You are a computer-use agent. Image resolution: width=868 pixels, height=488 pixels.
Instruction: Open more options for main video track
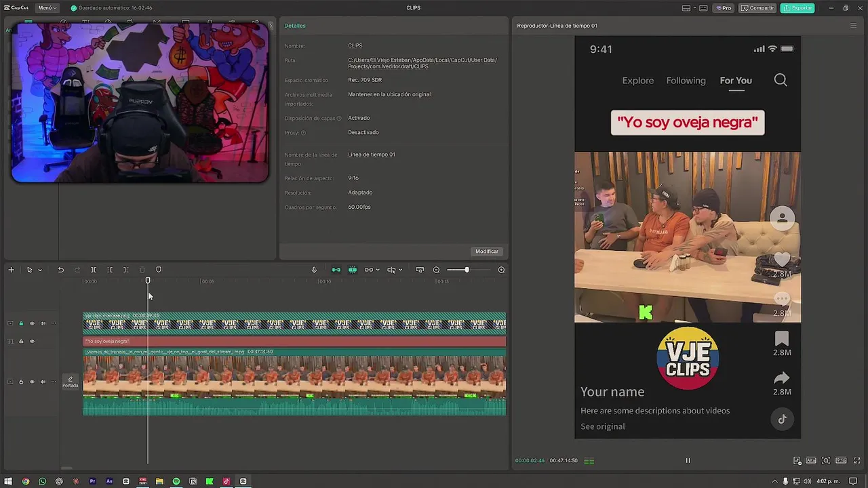tap(54, 382)
